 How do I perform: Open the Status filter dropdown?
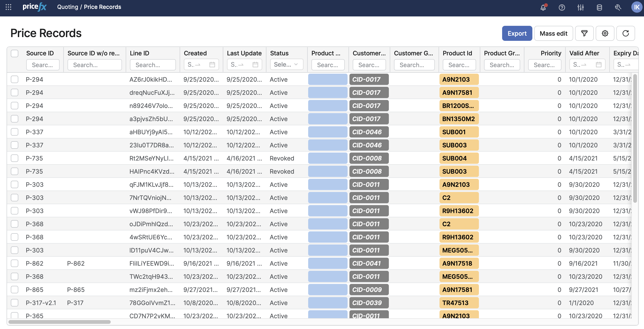pyautogui.click(x=286, y=65)
